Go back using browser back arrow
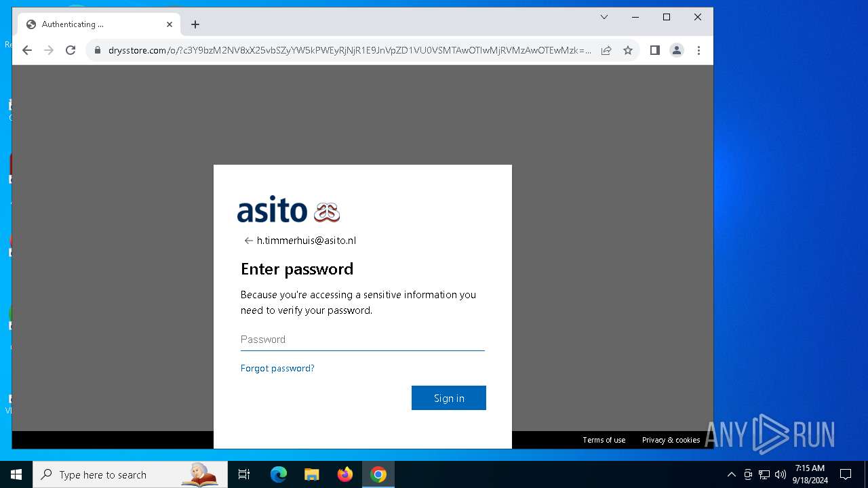 (27, 50)
